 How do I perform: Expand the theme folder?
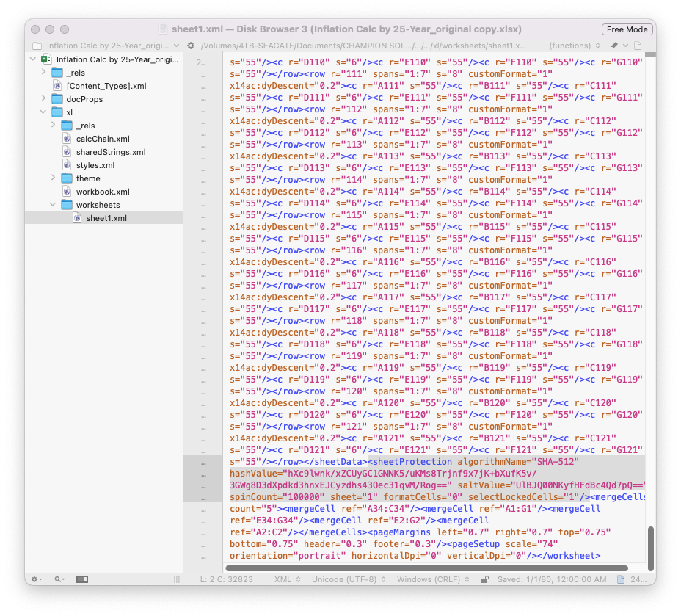point(53,178)
